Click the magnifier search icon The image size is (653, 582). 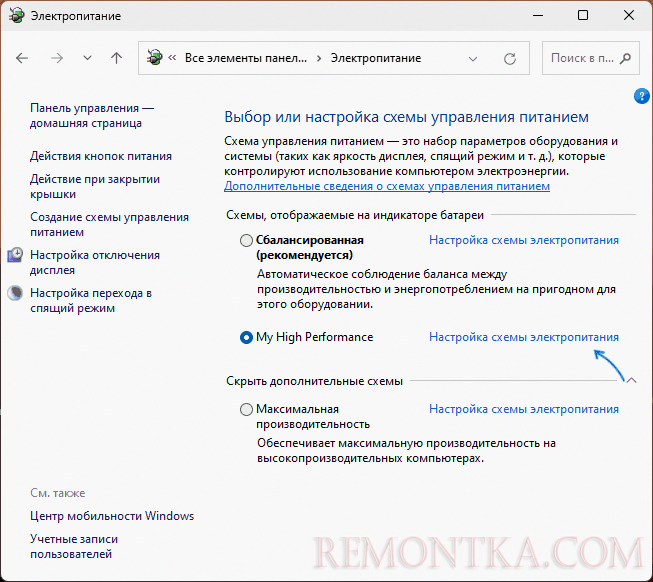tap(625, 58)
